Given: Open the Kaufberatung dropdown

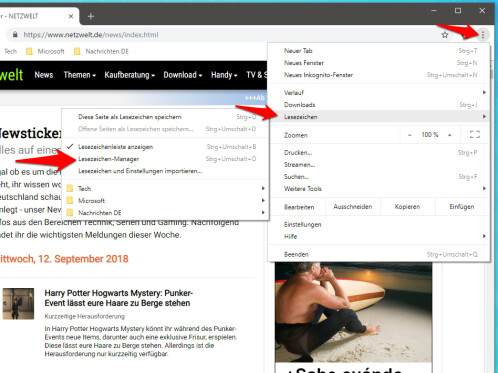Looking at the screenshot, I should 130,75.
